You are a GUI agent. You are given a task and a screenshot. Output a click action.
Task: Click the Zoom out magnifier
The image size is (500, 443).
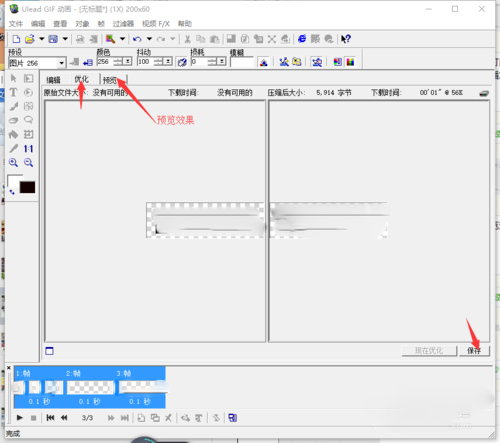[28, 163]
